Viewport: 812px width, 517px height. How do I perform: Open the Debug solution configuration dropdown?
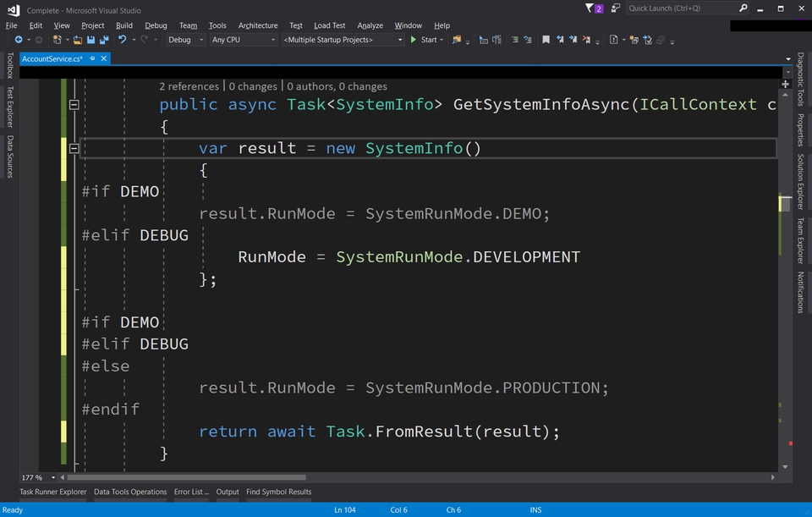click(x=184, y=39)
